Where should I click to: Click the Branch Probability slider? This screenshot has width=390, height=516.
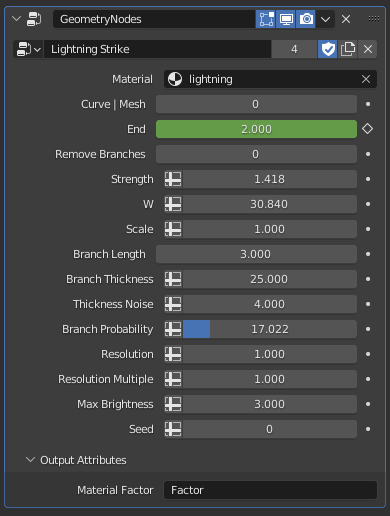270,329
